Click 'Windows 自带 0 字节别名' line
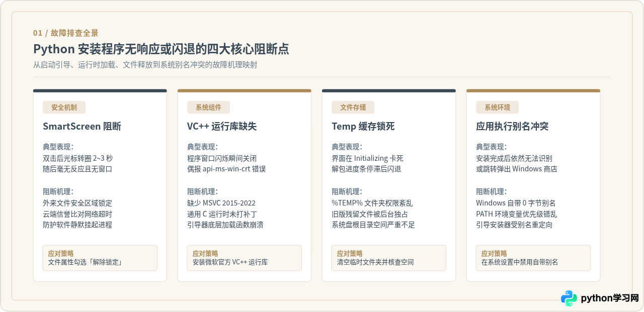The width and height of the screenshot is (644, 312). (x=516, y=203)
